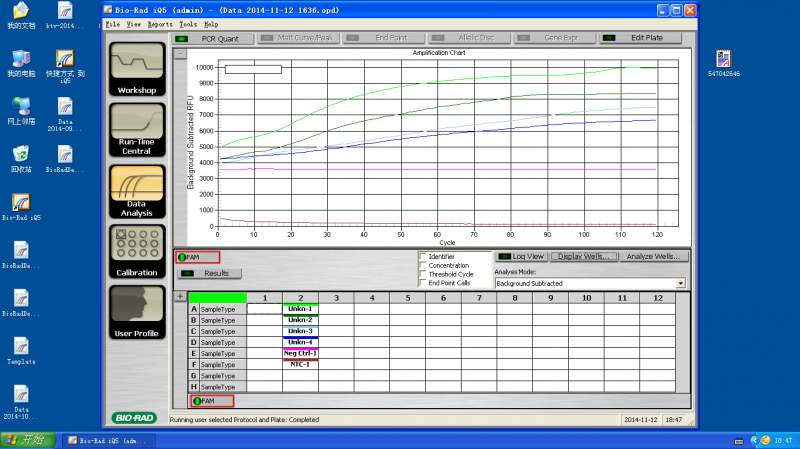Open the User Profile module
This screenshot has height=449, width=800.
(x=137, y=312)
